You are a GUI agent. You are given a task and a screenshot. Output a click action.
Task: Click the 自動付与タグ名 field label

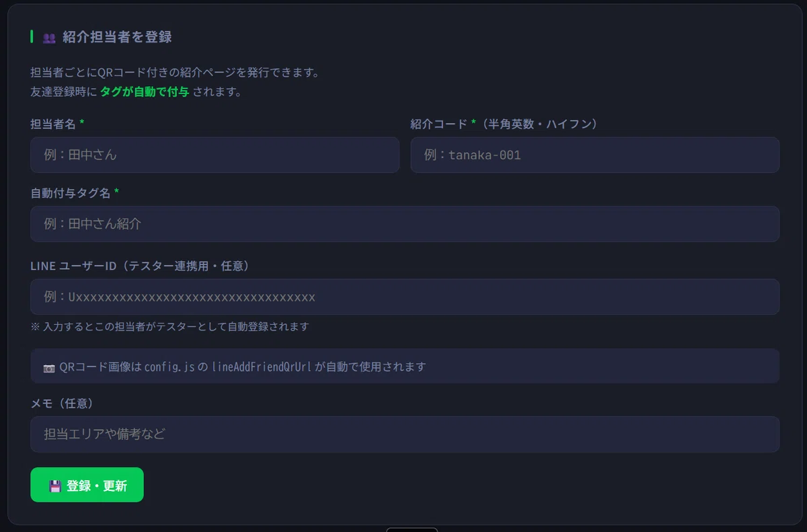[71, 193]
